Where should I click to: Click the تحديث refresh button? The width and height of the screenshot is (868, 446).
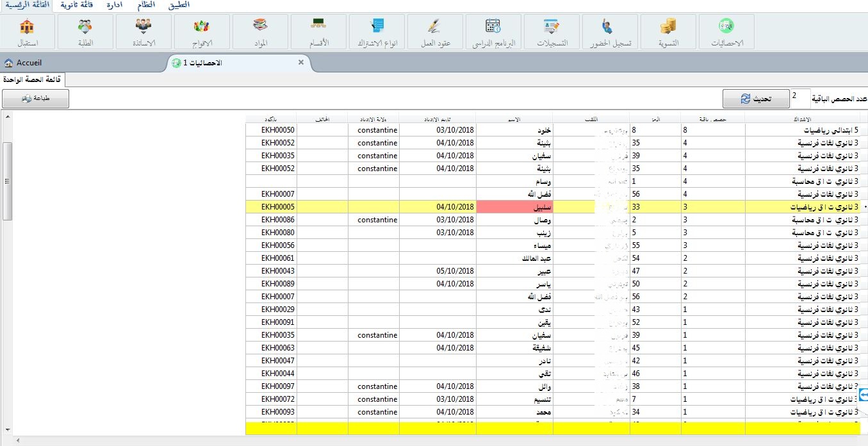point(756,99)
